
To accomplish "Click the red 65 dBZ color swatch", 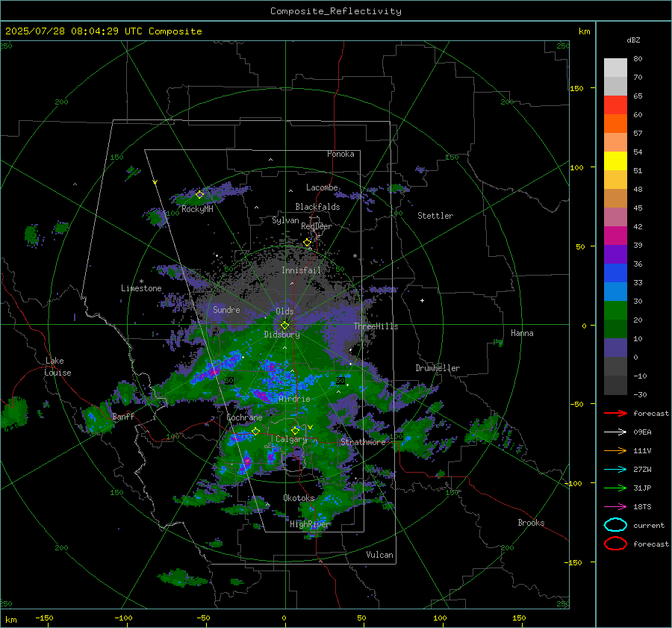I will (615, 105).
